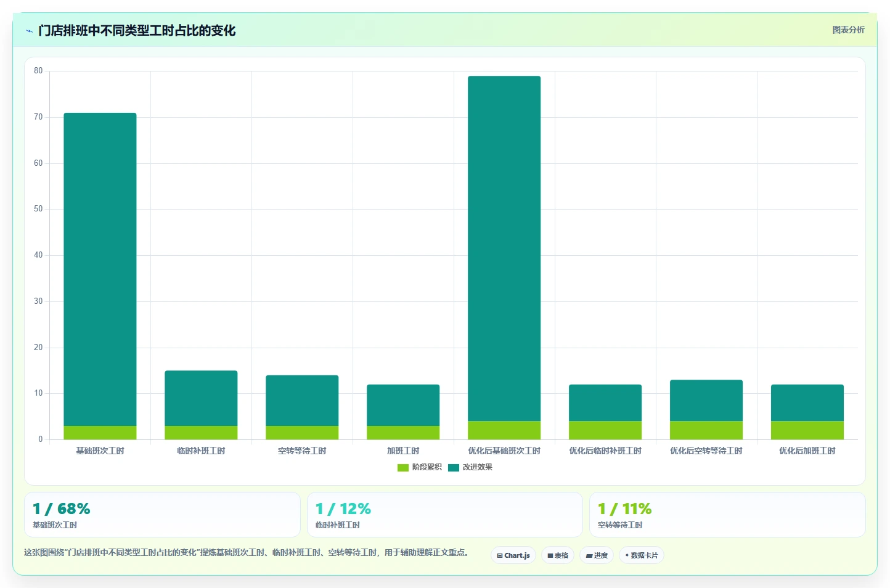This screenshot has height=588, width=890.
Task: Click the Chart.js tag button
Action: click(x=513, y=555)
